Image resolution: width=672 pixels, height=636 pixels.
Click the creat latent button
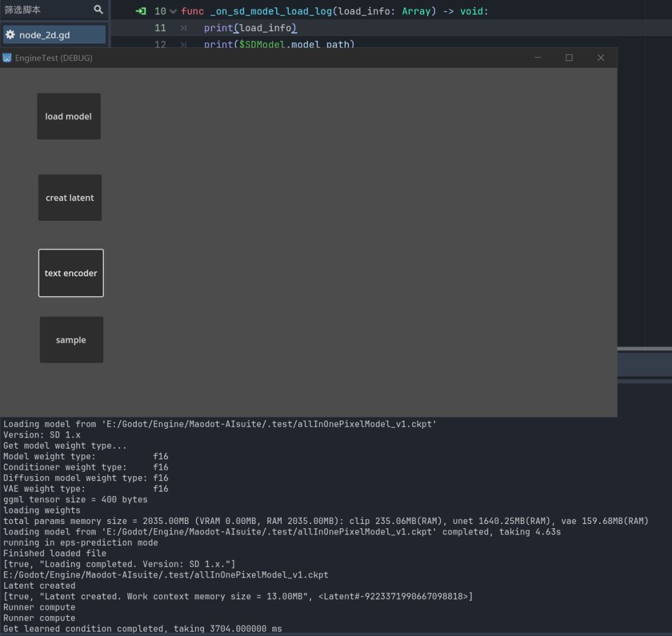[x=70, y=197]
